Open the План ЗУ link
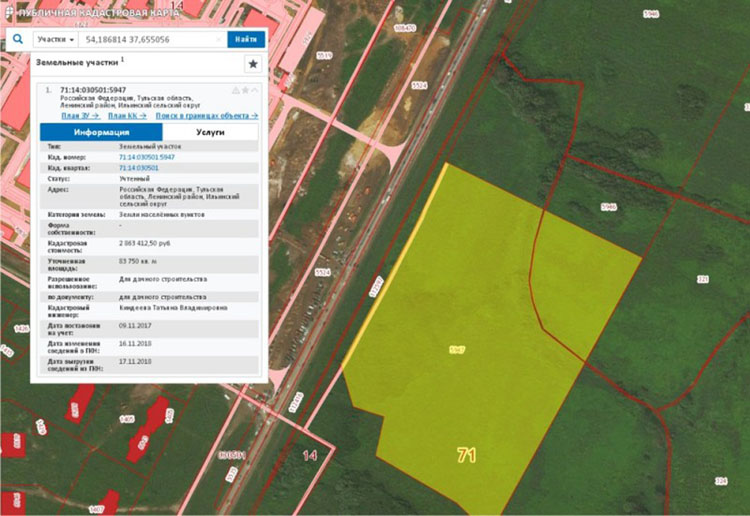The image size is (750, 516). coord(80,116)
